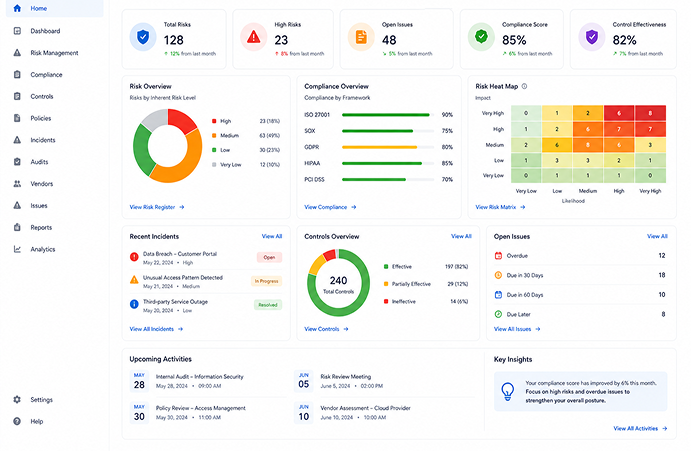Click the ISO 27001 compliance progress bar

click(x=388, y=115)
